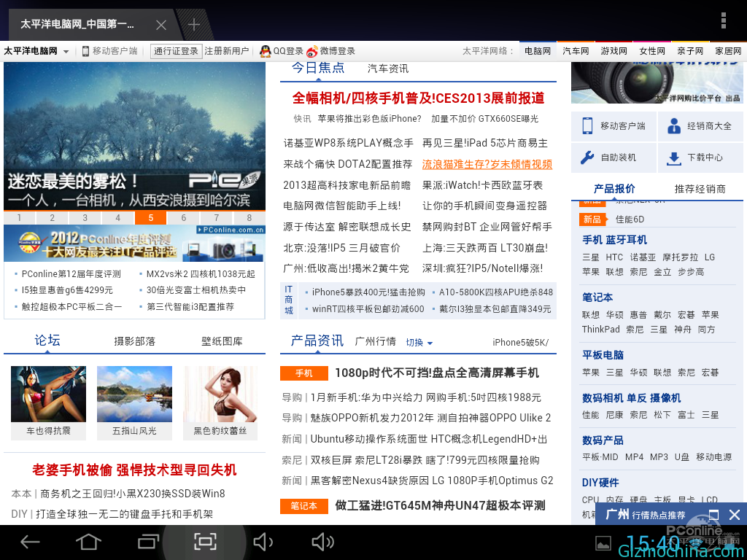Screen dimensions: 747x560
Task: Select slideshow page number 3
Action: 85,218
